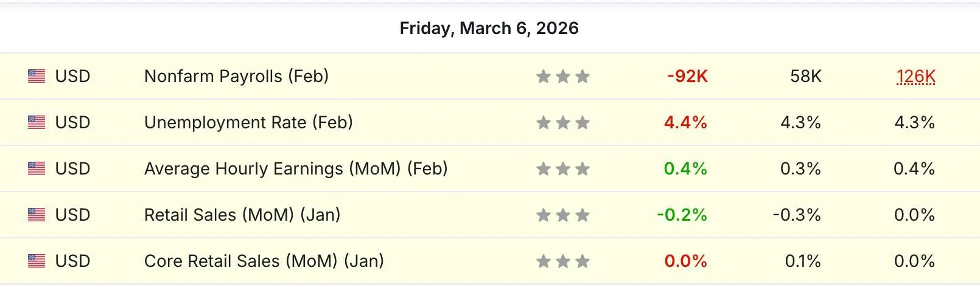Open the Nonfarm Payrolls (Feb) event
This screenshot has width=980, height=287.
[236, 76]
